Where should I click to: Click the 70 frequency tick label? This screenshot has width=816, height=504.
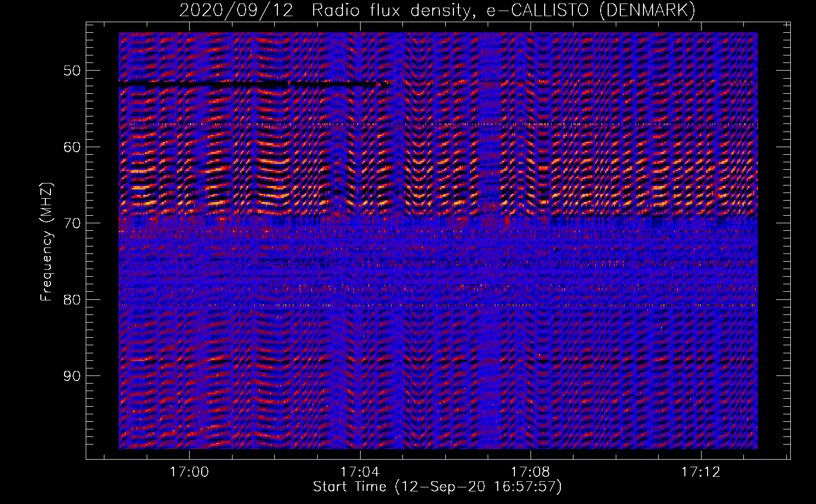coord(72,223)
